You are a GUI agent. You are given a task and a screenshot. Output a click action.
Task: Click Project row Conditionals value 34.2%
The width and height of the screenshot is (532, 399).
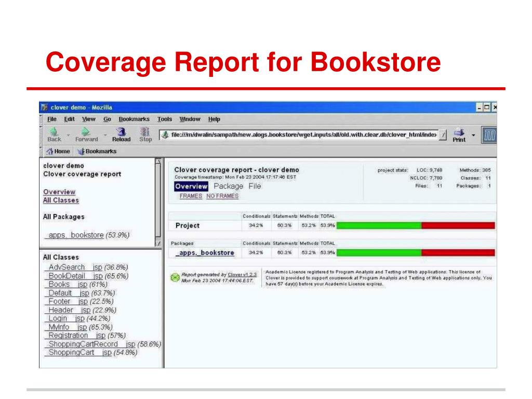(x=256, y=225)
